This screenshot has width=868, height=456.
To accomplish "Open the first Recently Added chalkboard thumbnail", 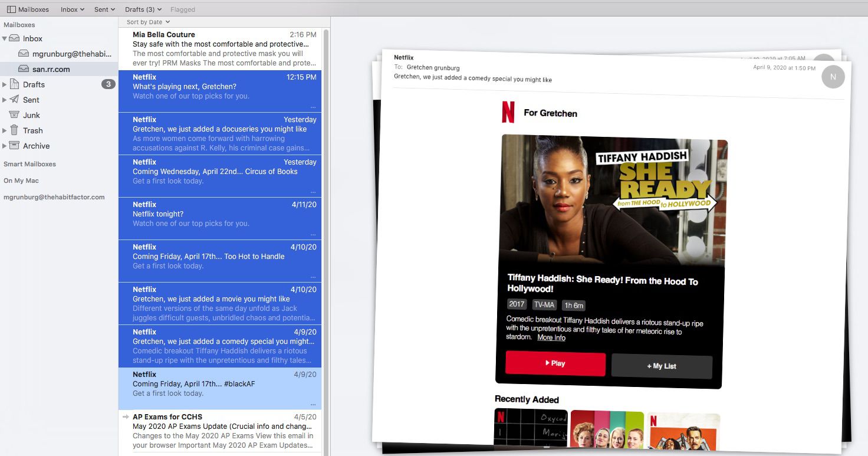I will coord(531,427).
